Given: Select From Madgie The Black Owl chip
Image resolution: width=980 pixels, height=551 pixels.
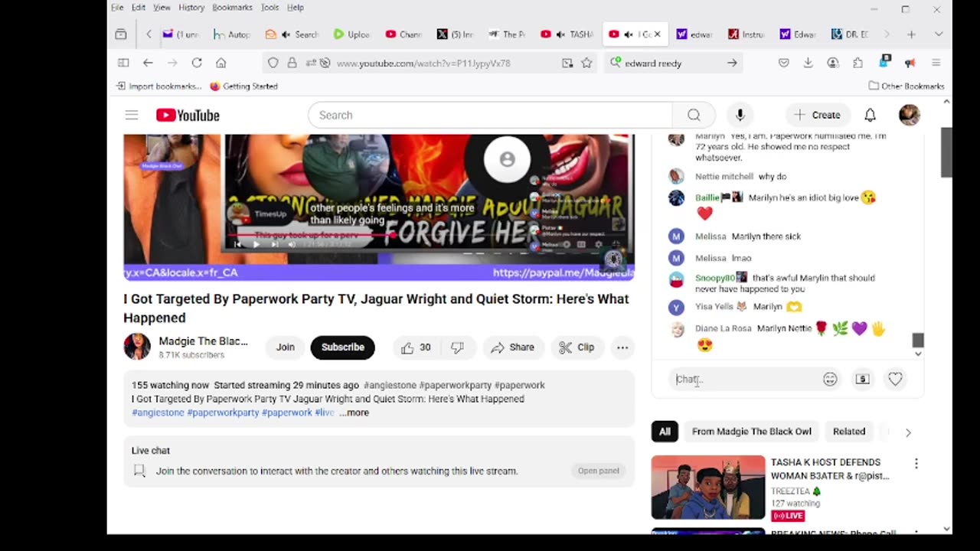Looking at the screenshot, I should [x=751, y=432].
